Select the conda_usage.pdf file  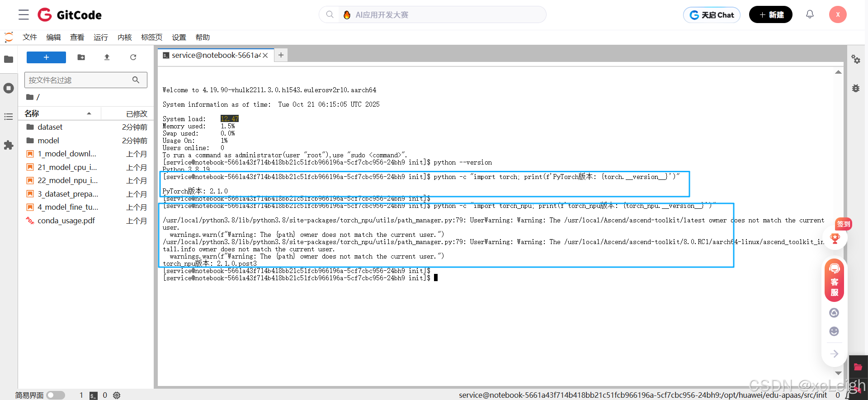(86, 221)
